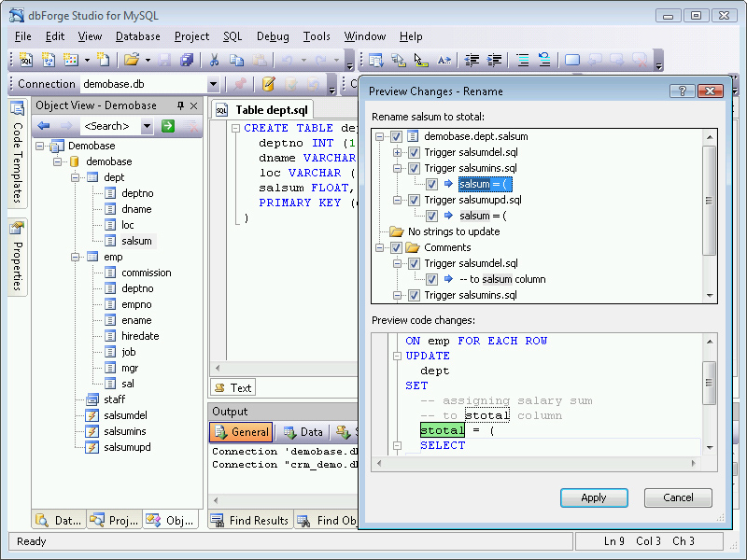This screenshot has width=747, height=560.
Task: Collapse the emp table node
Action: 75,257
